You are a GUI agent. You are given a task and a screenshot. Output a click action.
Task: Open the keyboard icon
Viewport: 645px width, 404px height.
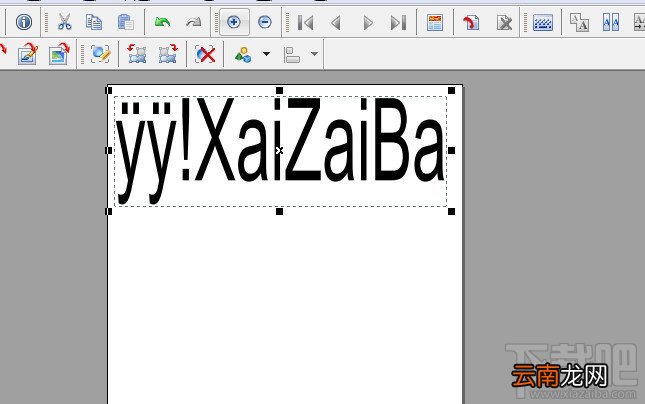pyautogui.click(x=543, y=23)
